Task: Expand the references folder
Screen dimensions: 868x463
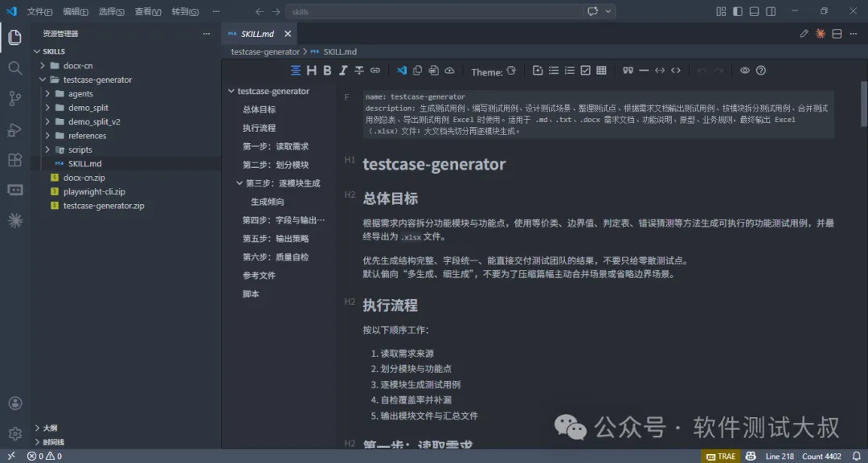Action: click(47, 136)
